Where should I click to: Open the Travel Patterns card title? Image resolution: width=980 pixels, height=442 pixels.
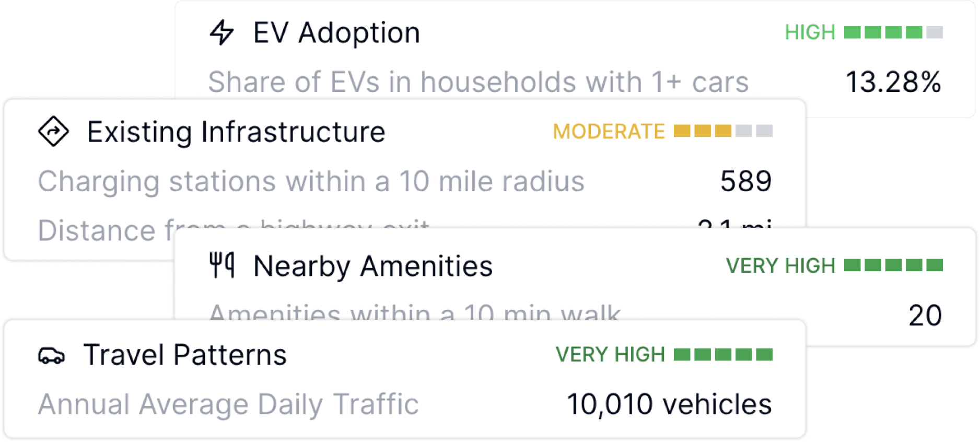tap(185, 355)
